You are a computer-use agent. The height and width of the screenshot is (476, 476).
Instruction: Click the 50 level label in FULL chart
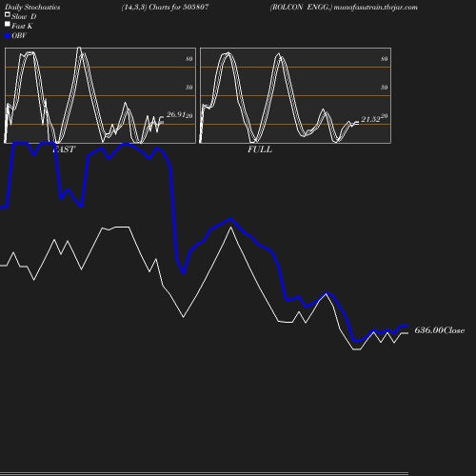[385, 88]
